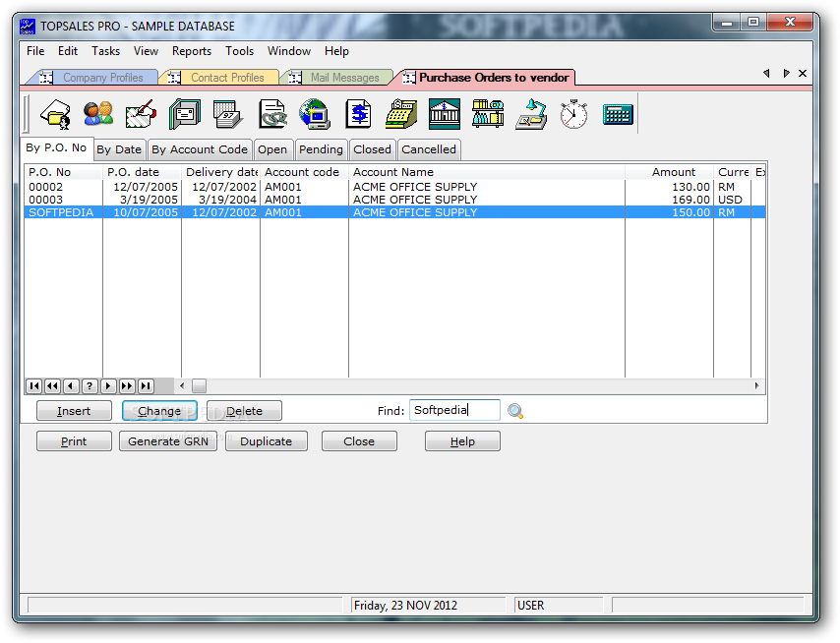Open the mail messages card icon
The image size is (840, 643).
tap(185, 114)
